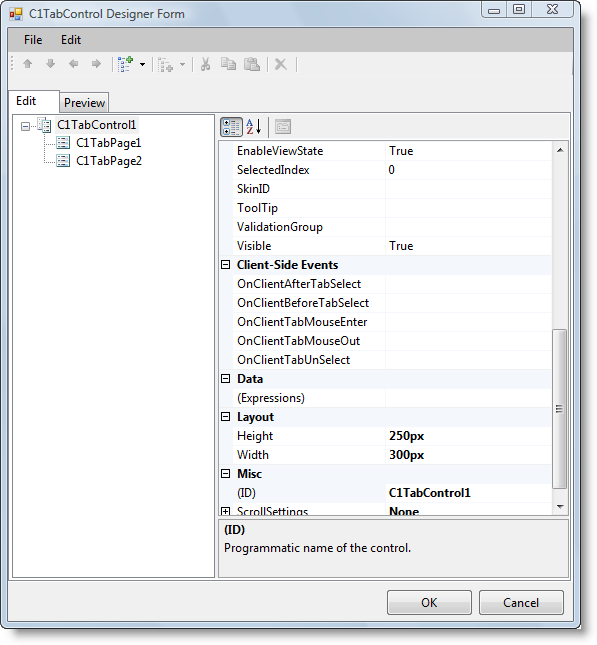597x645 pixels.
Task: Select C1TabPage1 in the tree
Action: pos(109,143)
